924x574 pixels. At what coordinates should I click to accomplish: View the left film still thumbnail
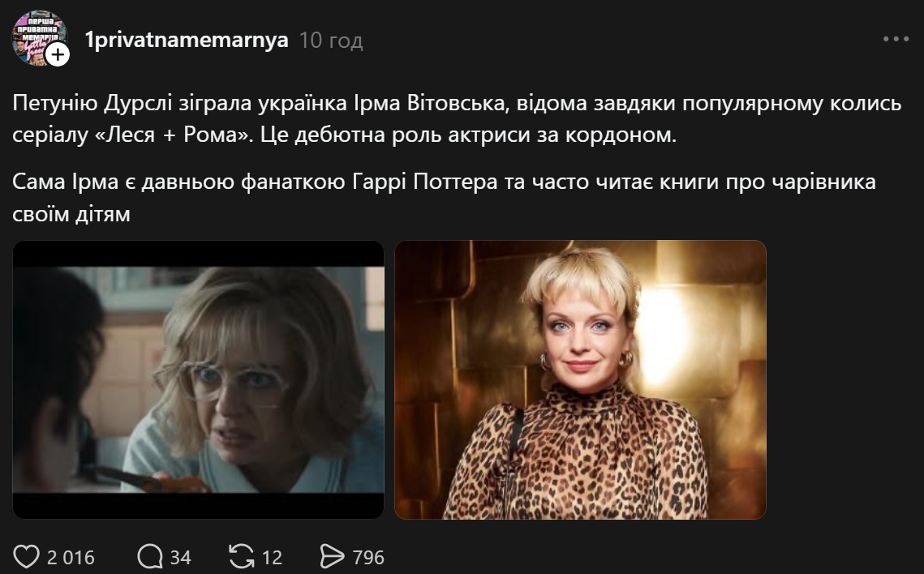click(x=199, y=379)
